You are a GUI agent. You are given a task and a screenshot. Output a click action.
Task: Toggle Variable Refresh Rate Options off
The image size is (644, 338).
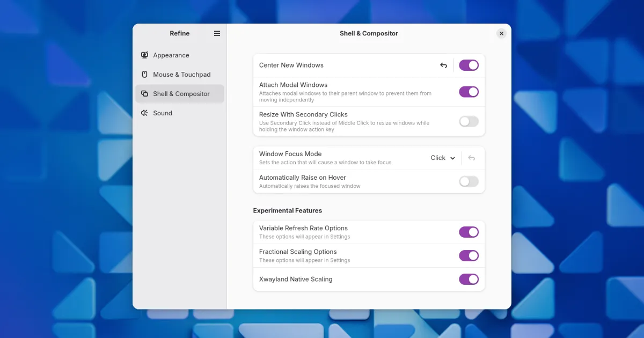469,232
